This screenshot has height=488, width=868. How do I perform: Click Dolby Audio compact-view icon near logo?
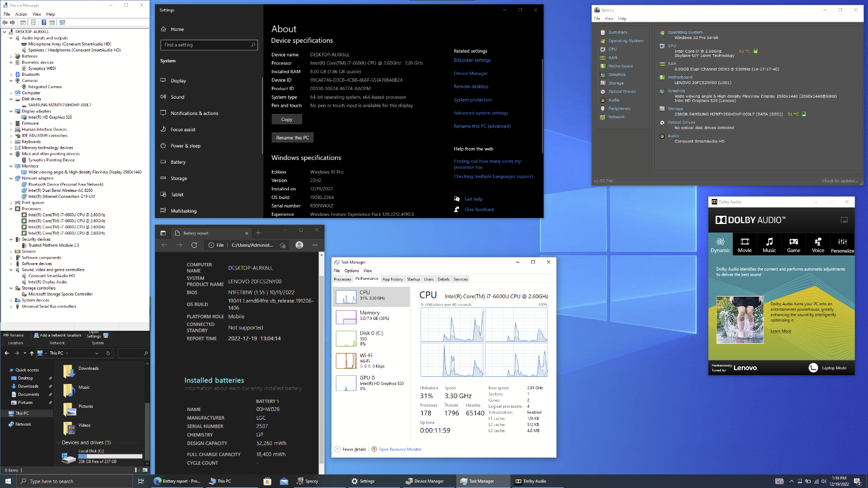click(x=844, y=220)
